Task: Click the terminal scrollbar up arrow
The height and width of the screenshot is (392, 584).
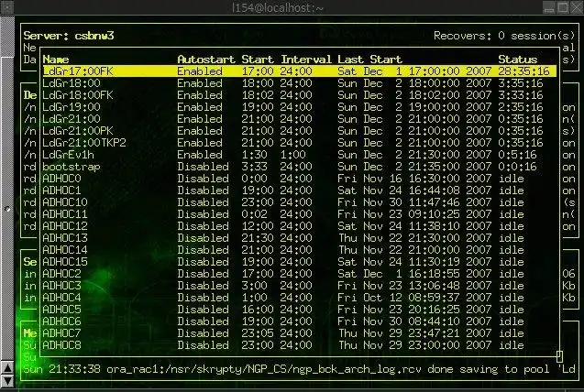Action: (x=7, y=368)
